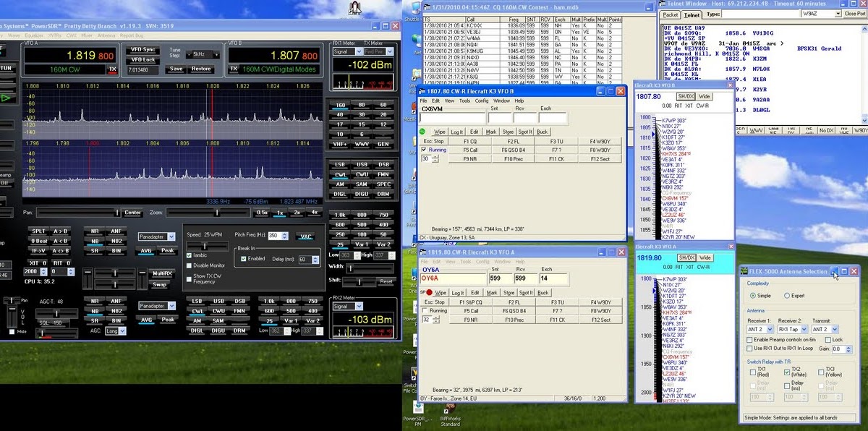Screen dimensions: 868x431
Task: Open the Equalizer menu in PowerSDR
Action: pos(33,35)
